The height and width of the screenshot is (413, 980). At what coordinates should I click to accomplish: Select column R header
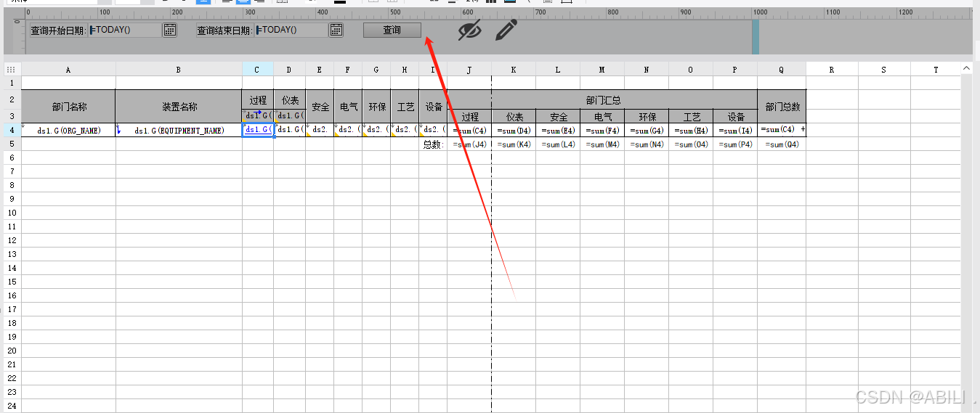pyautogui.click(x=832, y=69)
